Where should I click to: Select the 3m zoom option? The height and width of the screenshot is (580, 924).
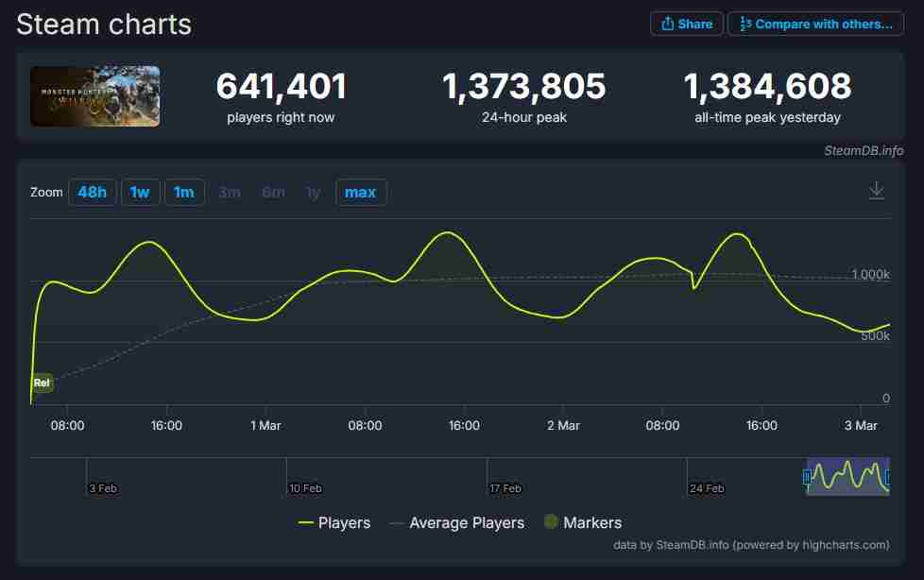click(x=230, y=193)
